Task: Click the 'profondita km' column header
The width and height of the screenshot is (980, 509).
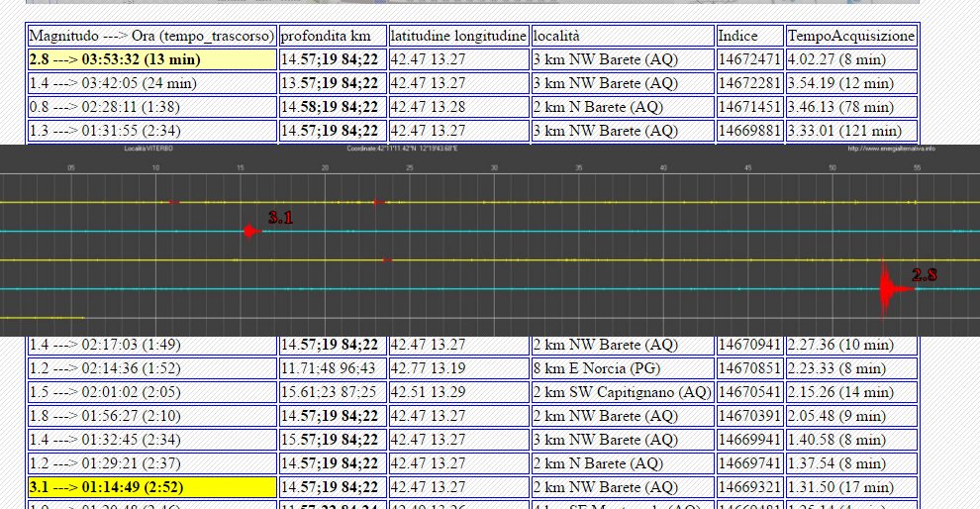Action: point(331,37)
